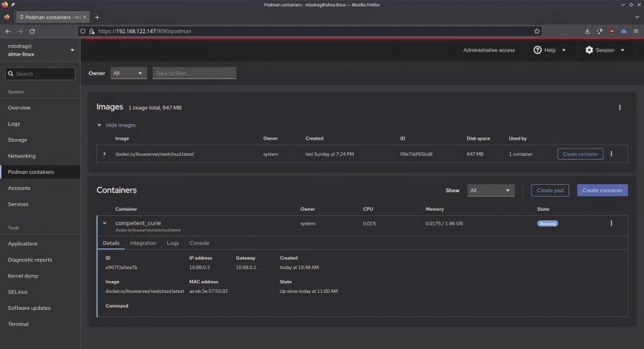
Task: Click the browser forward arrow
Action: tap(20, 31)
